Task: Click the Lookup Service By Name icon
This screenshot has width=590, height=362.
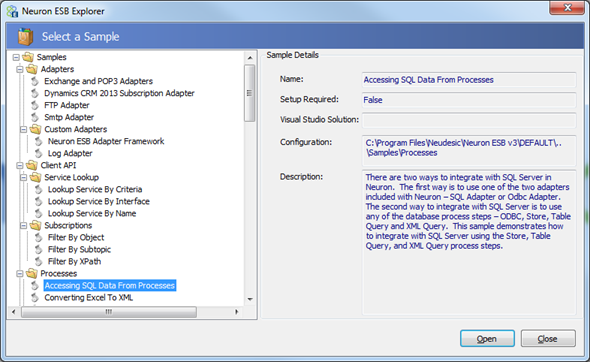Action: click(38, 214)
